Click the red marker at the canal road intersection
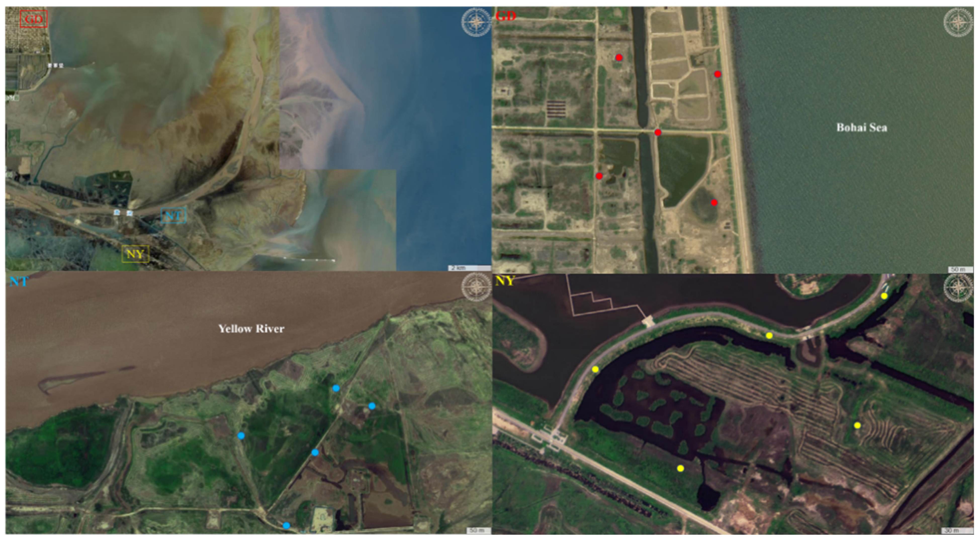980x544 pixels. click(658, 132)
